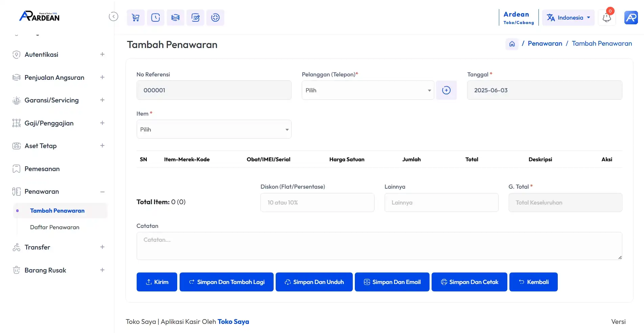
Task: Open the Aset Tetap menu label
Action: (x=41, y=146)
